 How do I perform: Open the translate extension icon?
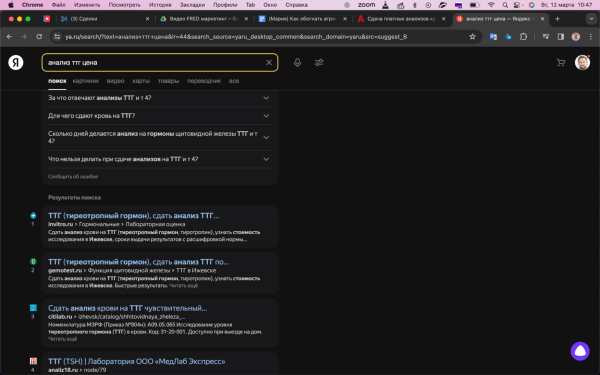(x=493, y=37)
